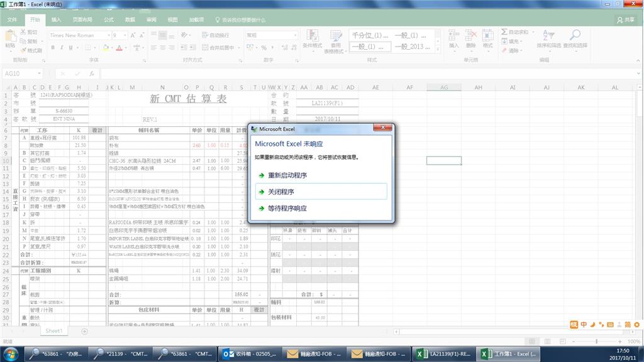
Task: Click the Share (共享) button
Action: click(x=626, y=19)
